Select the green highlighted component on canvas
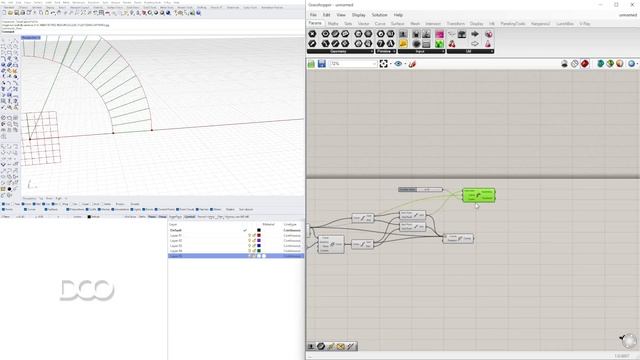Viewport: 640px width, 360px height. [x=479, y=195]
